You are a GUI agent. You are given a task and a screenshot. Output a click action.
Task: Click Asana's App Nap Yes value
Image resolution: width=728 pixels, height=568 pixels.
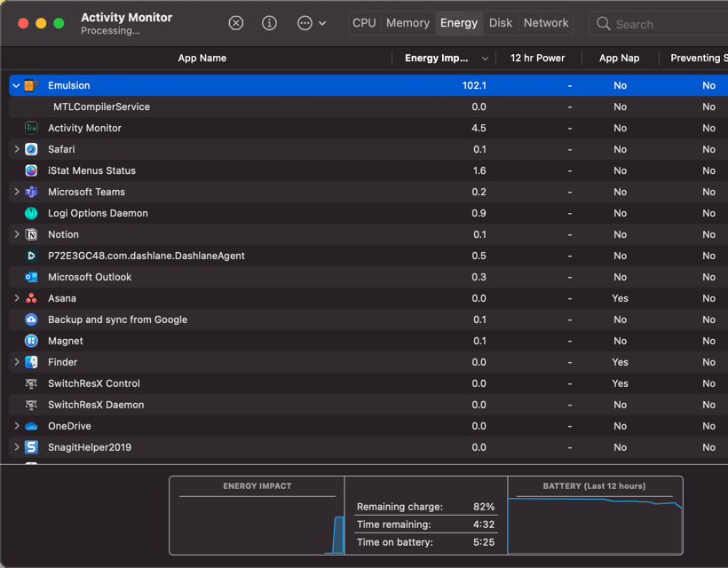pyautogui.click(x=620, y=298)
